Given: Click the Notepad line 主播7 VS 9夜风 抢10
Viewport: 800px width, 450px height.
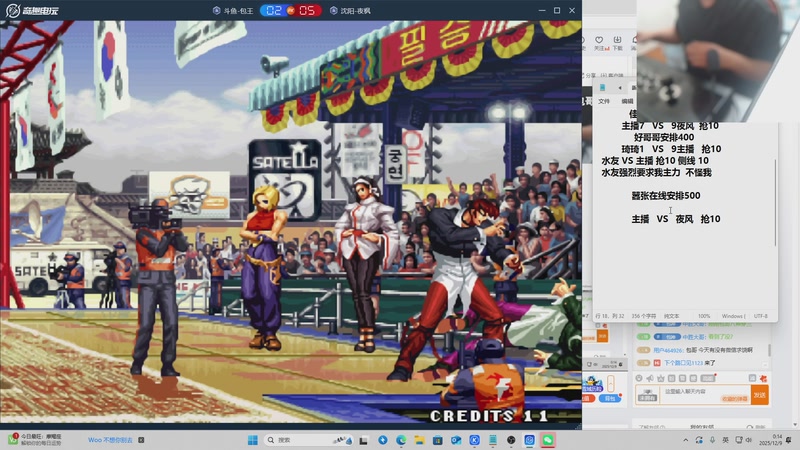Looking at the screenshot, I should tap(670, 126).
